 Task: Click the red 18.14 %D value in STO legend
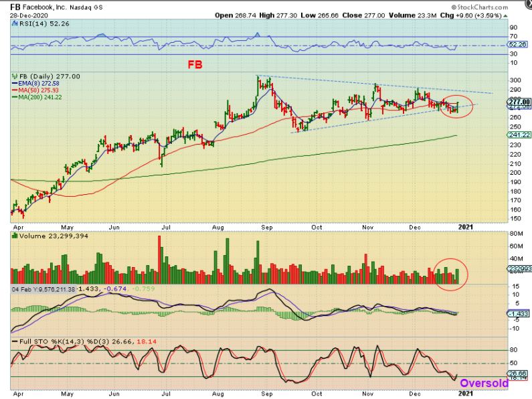click(147, 341)
